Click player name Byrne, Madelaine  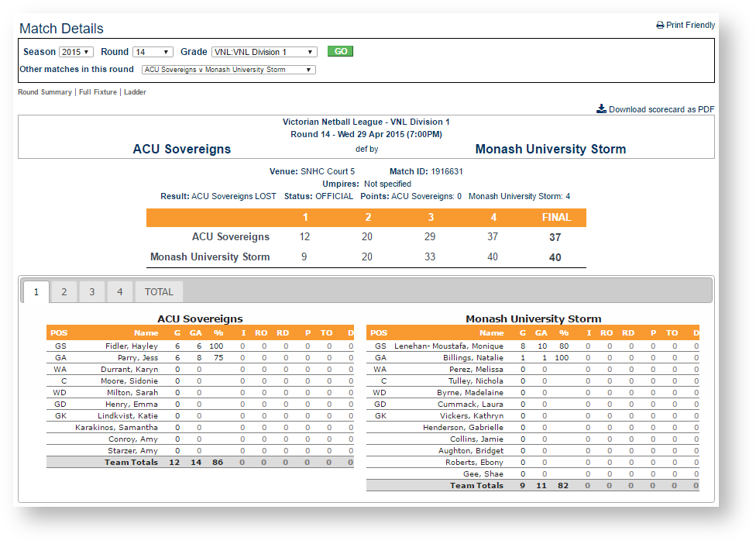[x=470, y=393]
